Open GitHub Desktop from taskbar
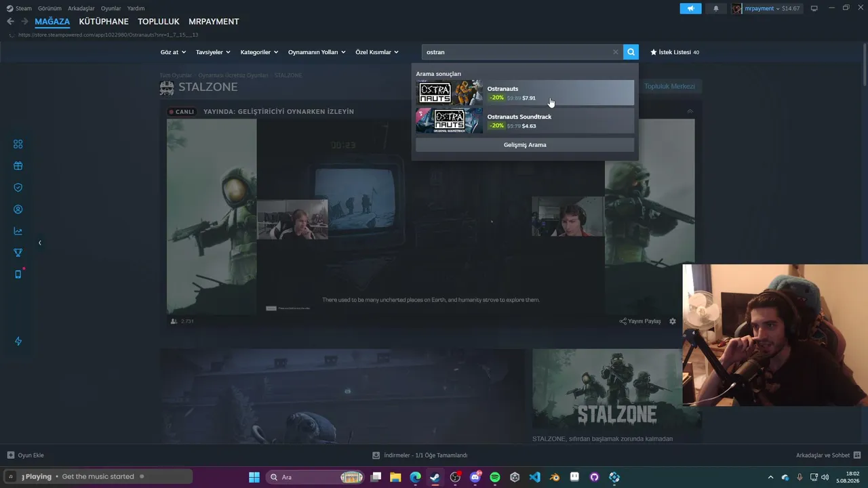The height and width of the screenshot is (488, 868). 595,477
